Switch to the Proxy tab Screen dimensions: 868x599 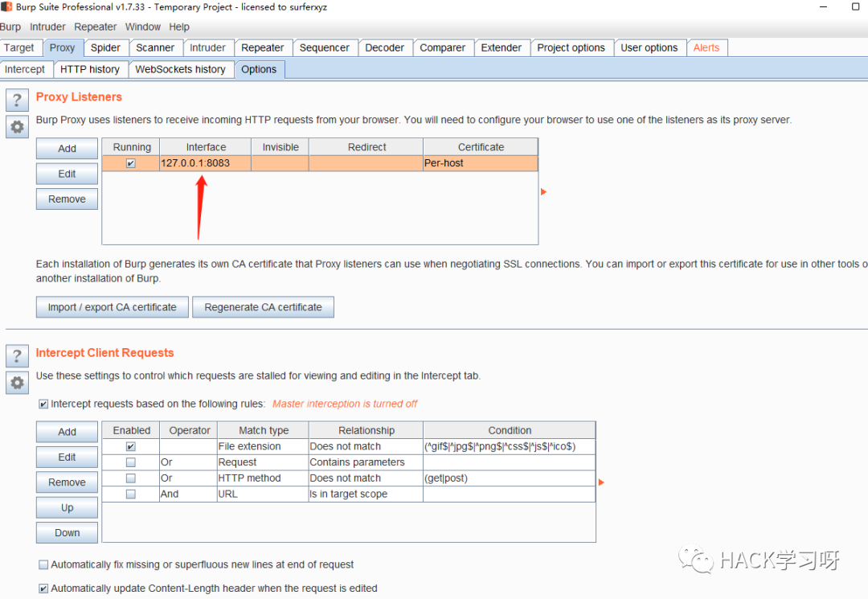click(x=62, y=47)
